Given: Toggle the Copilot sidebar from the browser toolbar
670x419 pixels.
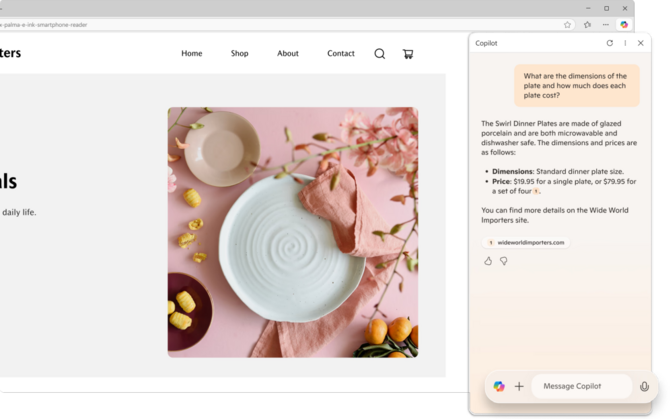Looking at the screenshot, I should [x=624, y=25].
